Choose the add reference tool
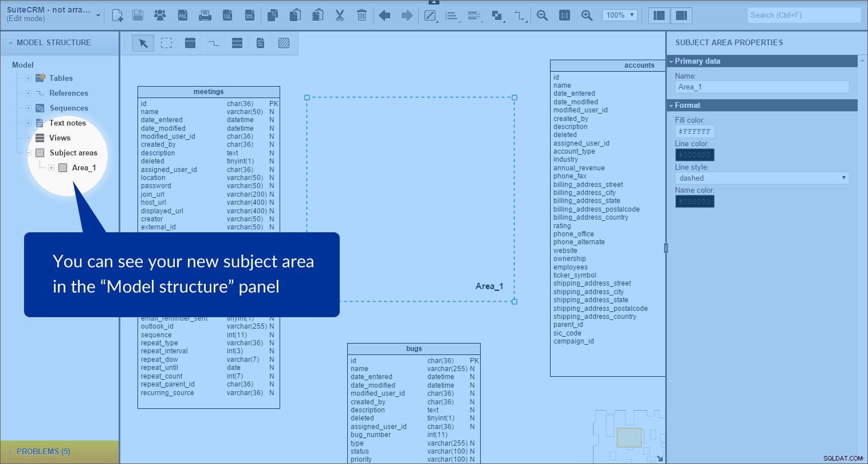The width and height of the screenshot is (868, 464). pyautogui.click(x=214, y=43)
